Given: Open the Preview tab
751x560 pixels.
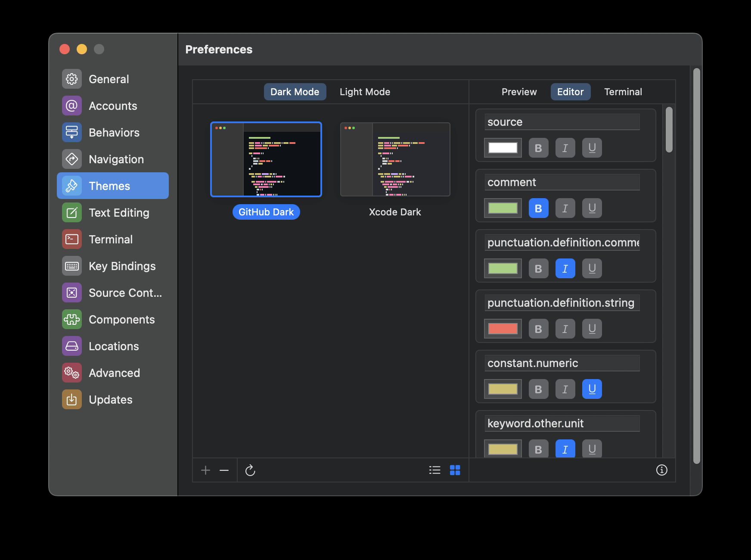Looking at the screenshot, I should [x=519, y=92].
